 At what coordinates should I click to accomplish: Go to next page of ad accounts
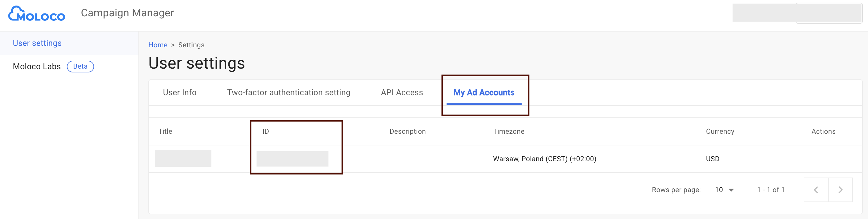[840, 190]
